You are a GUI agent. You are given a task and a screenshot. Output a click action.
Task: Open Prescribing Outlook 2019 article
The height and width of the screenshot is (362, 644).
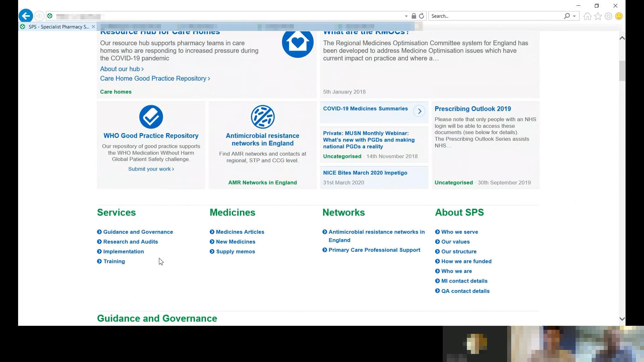pyautogui.click(x=473, y=109)
